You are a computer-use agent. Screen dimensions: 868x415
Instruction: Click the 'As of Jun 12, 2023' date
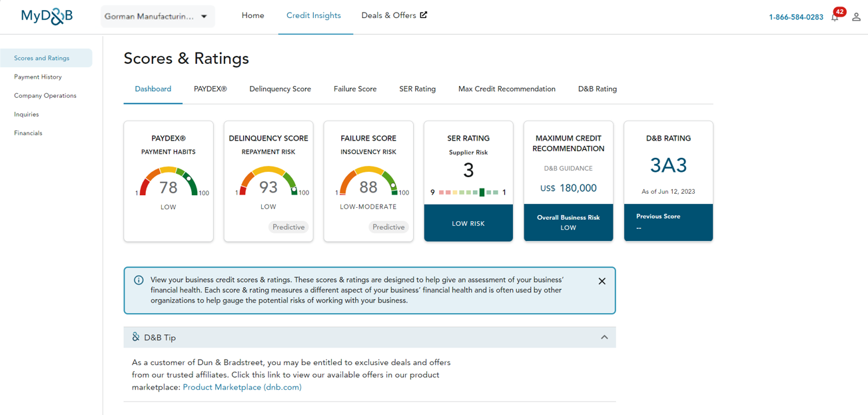point(668,192)
